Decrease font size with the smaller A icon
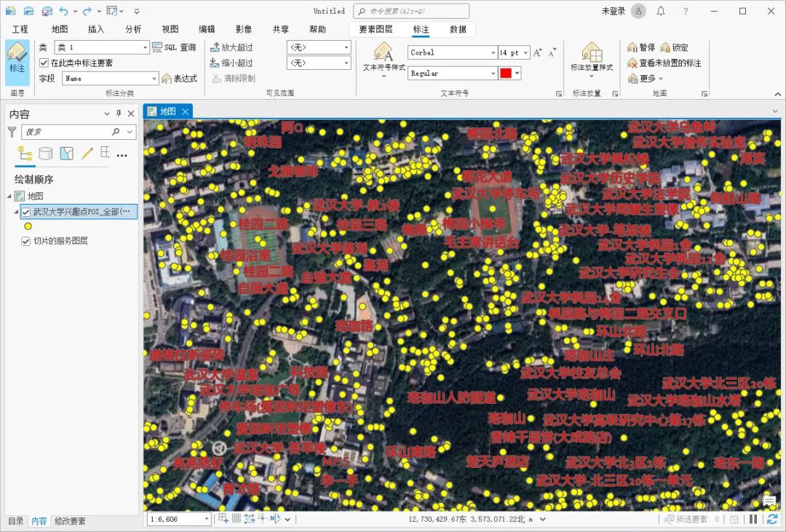The image size is (786, 532). (x=552, y=52)
